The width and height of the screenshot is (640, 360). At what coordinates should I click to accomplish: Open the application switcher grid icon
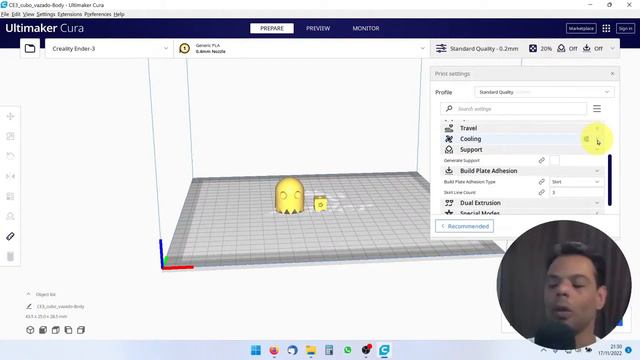[606, 28]
